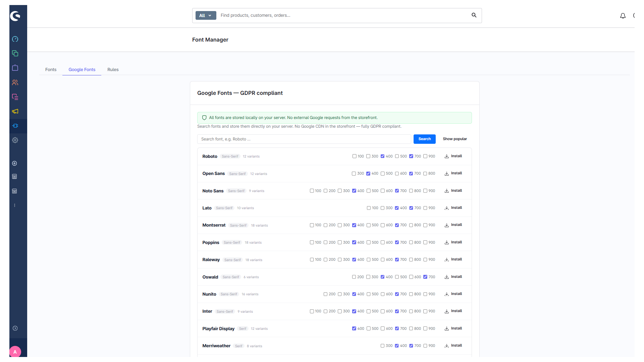Open the three-dots more menu in sidebar
This screenshot has width=644, height=362.
click(x=14, y=205)
